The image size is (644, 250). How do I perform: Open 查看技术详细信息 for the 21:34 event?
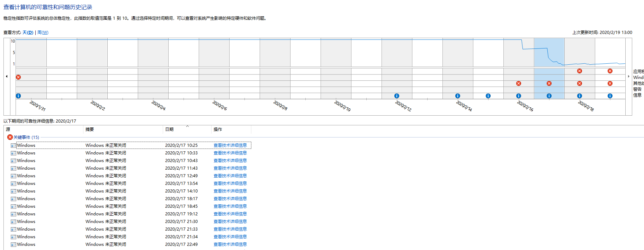coord(230,237)
